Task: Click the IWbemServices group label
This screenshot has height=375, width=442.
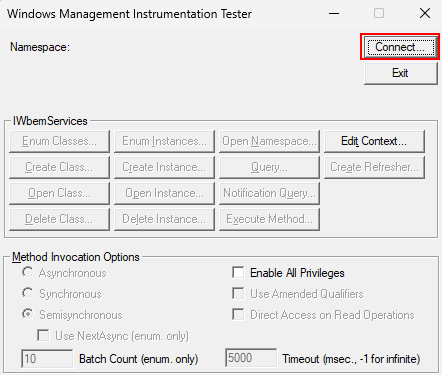Action: coord(50,121)
